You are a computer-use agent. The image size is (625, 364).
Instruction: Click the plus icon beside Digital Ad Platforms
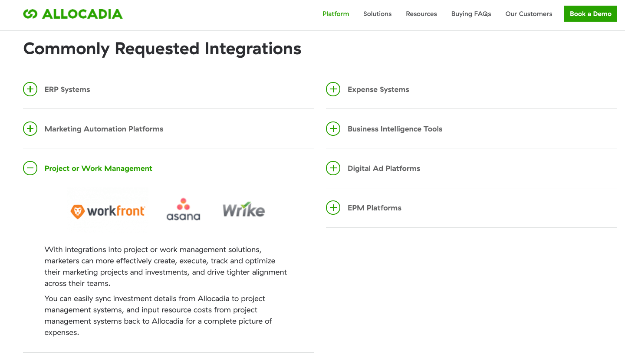pos(333,168)
